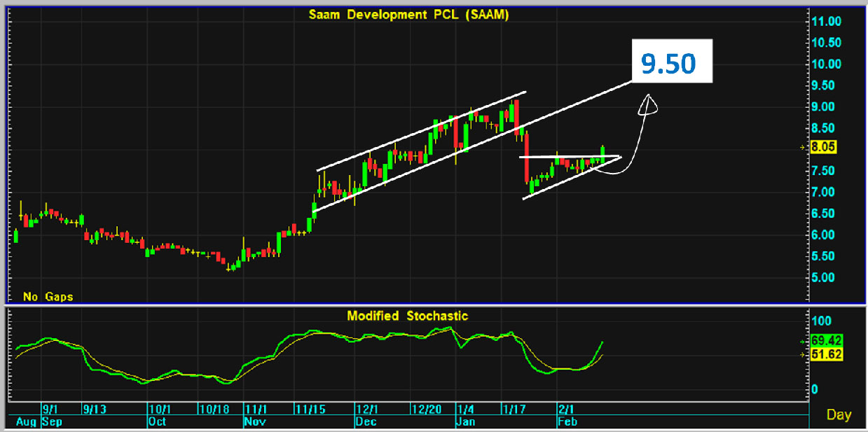Click the Oct month label
The width and height of the screenshot is (868, 432).
pos(156,423)
